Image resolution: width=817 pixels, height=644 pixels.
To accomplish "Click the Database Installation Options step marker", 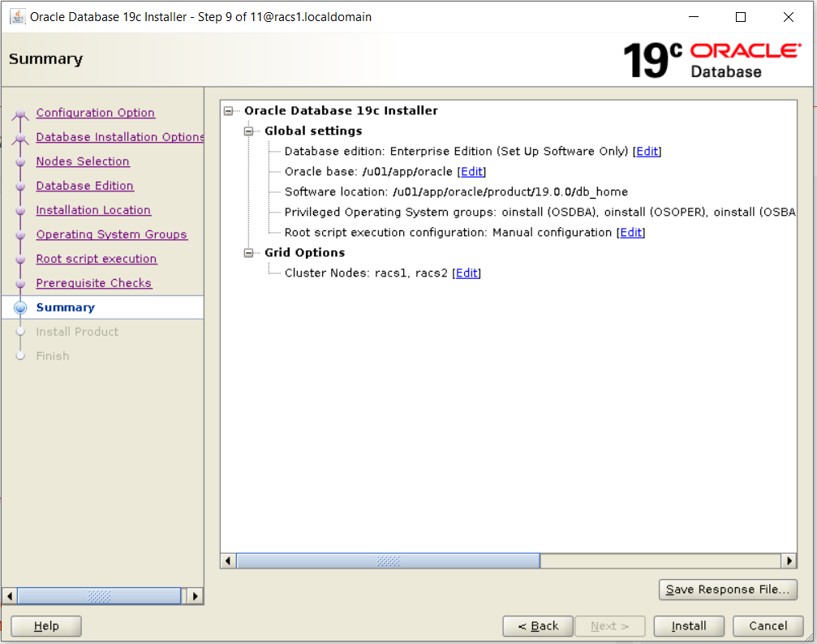I will (x=20, y=138).
